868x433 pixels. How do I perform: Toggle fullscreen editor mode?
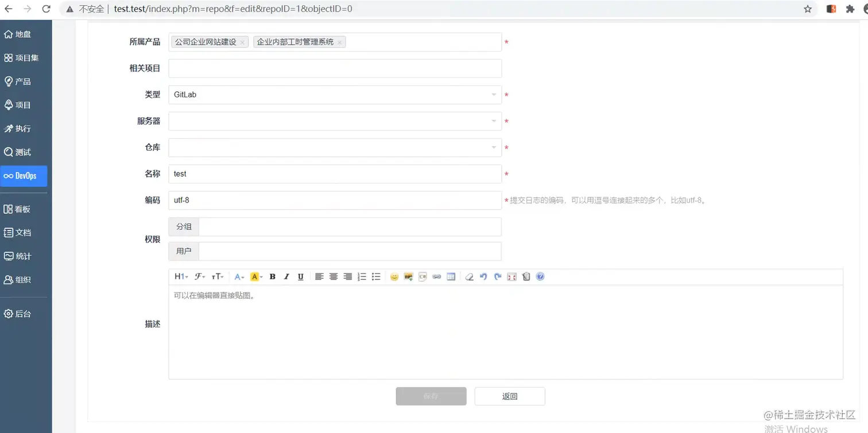(x=512, y=276)
